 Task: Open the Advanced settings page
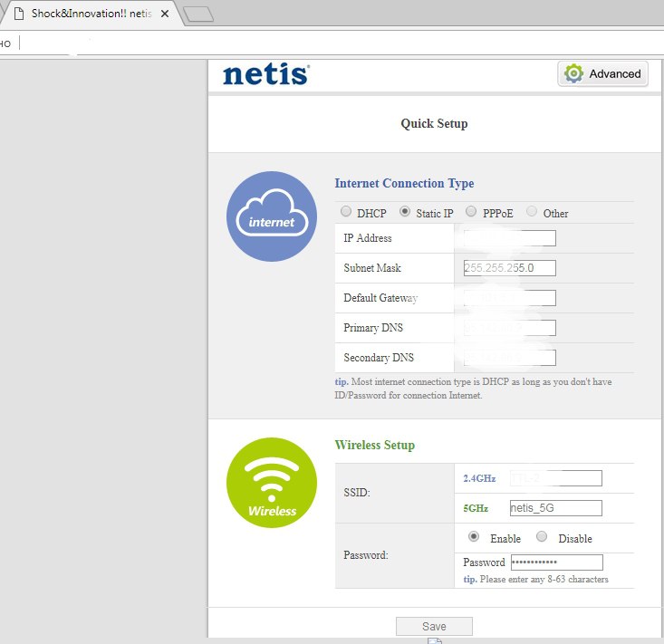click(602, 73)
